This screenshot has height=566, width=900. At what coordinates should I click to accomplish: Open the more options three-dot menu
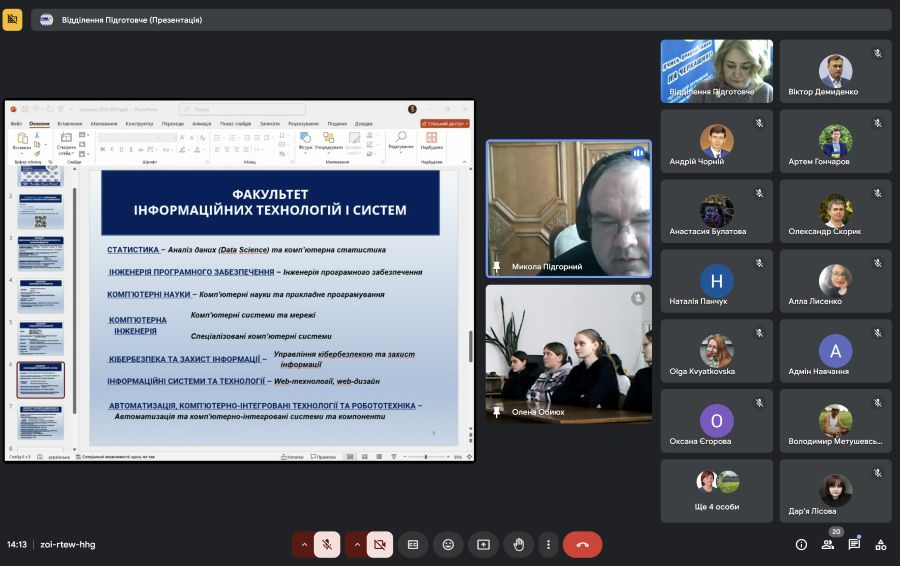(548, 544)
